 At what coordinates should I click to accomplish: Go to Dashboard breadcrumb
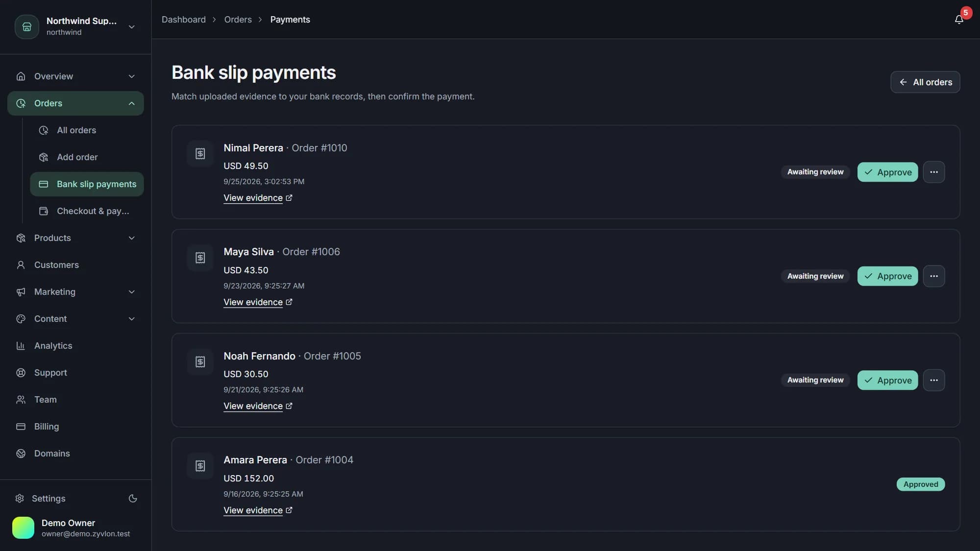pos(184,20)
